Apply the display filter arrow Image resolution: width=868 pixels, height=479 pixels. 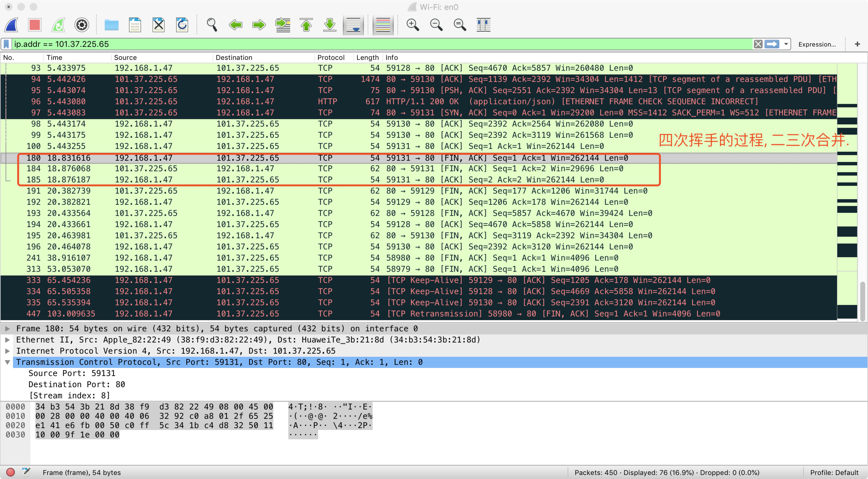point(772,44)
